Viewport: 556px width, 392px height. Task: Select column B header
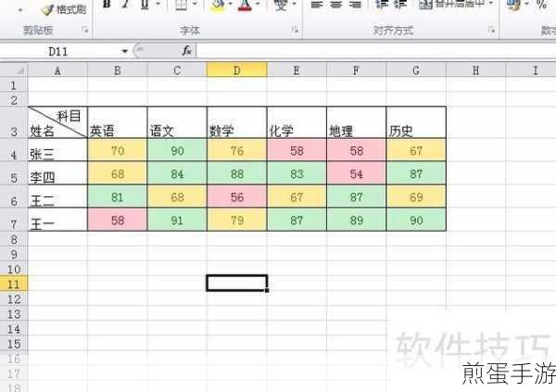click(x=118, y=70)
